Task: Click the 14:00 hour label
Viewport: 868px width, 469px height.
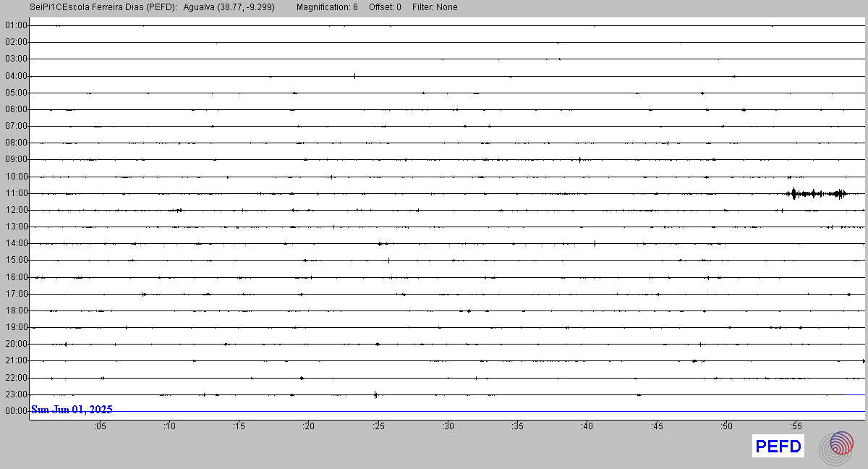Action: tap(16, 243)
